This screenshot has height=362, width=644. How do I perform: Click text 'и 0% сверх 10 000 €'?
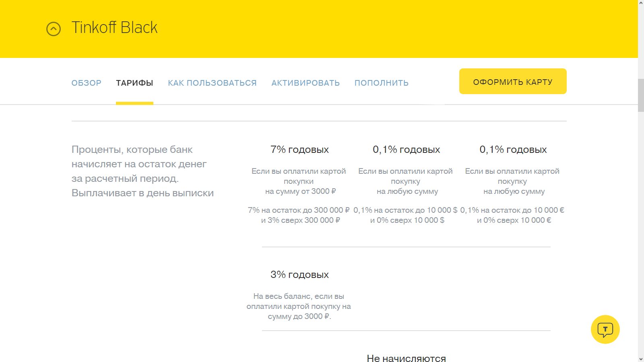pyautogui.click(x=514, y=220)
